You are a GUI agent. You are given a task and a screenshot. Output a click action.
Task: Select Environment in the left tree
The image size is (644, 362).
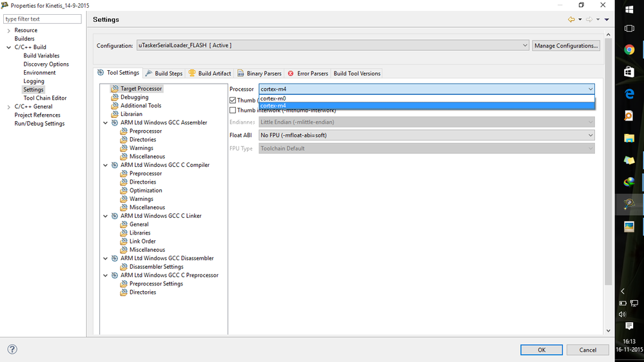pyautogui.click(x=39, y=73)
